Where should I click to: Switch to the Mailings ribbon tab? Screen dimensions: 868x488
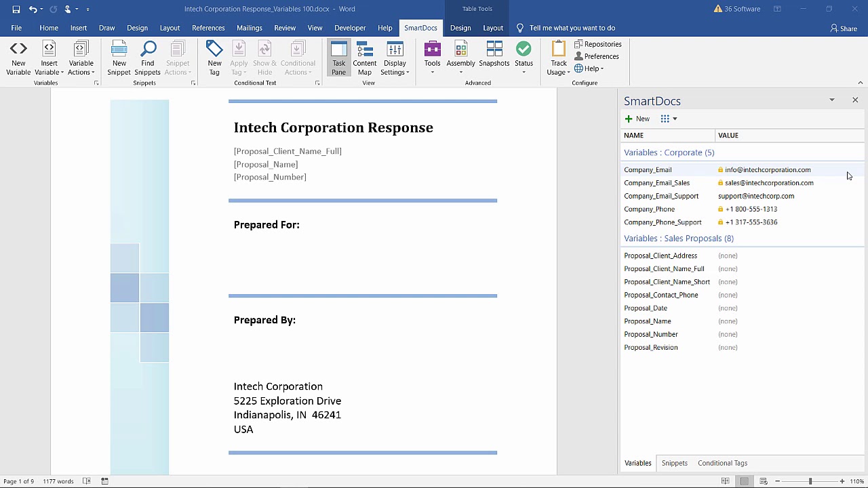[x=250, y=28]
